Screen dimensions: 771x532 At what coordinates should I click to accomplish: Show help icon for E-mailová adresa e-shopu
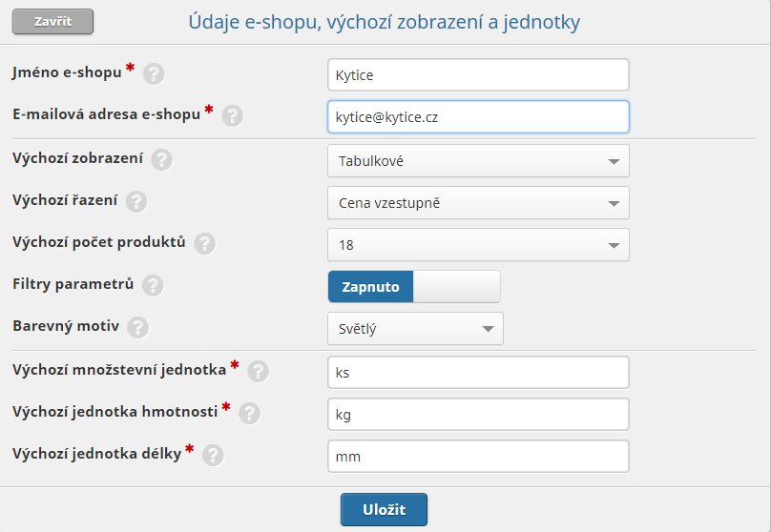click(233, 116)
